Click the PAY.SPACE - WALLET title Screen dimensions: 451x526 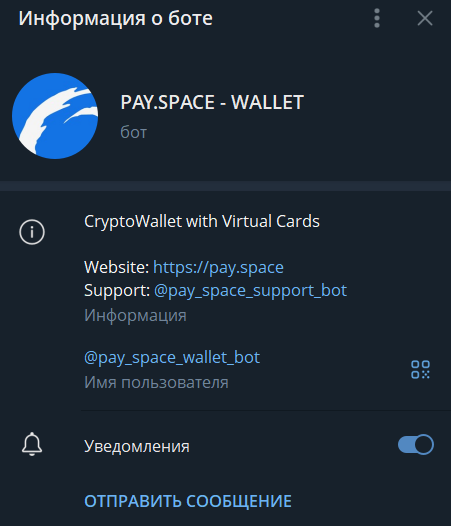212,102
